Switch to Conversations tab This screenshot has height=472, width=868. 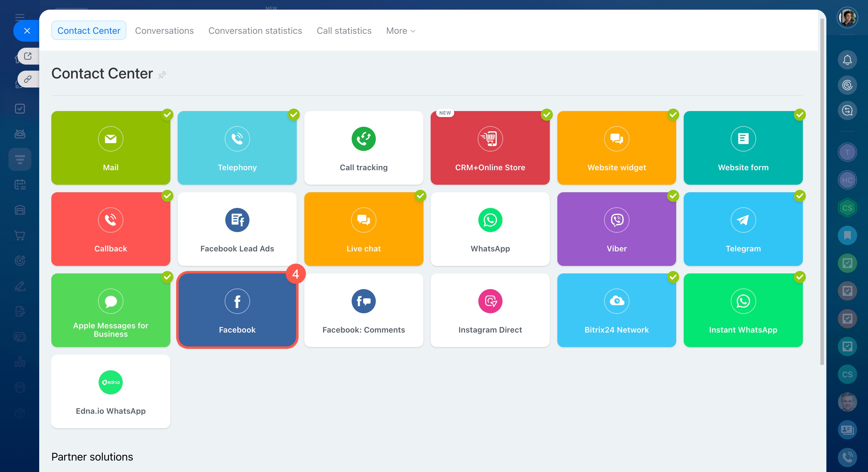(164, 31)
